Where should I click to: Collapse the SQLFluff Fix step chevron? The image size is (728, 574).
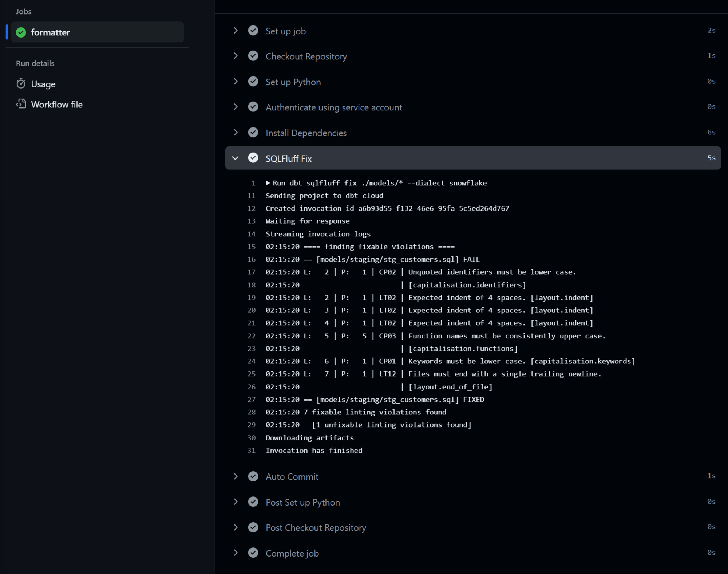[x=236, y=158]
